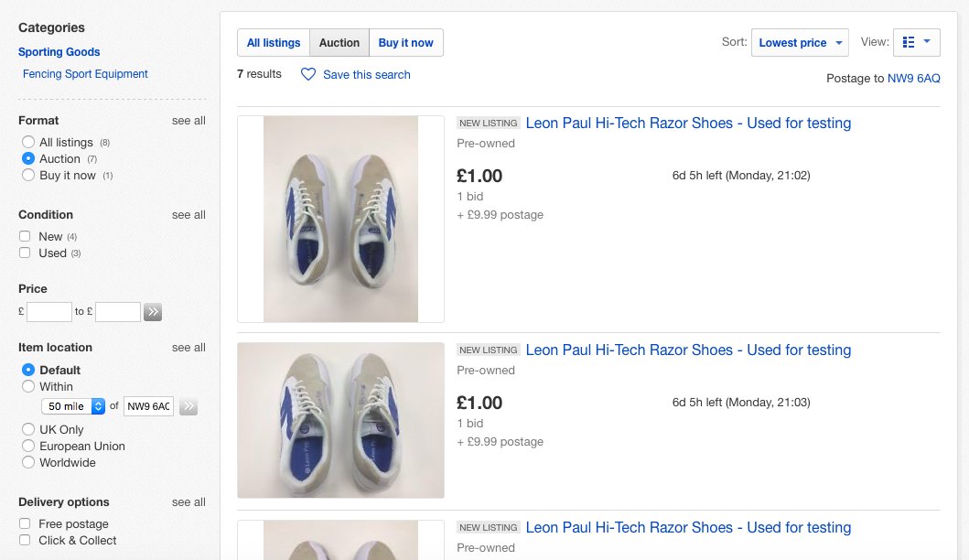
Task: Select the UK Only location option
Action: [27, 429]
